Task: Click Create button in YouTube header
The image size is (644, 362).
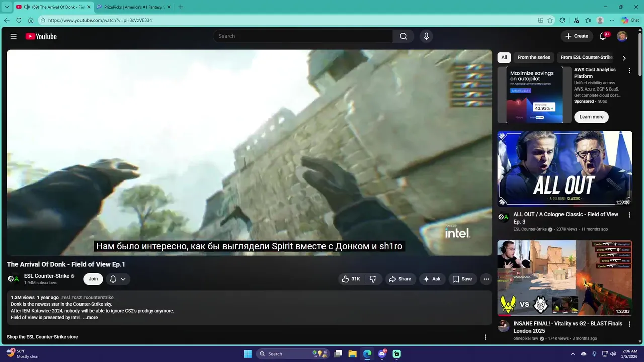Action: (x=577, y=36)
